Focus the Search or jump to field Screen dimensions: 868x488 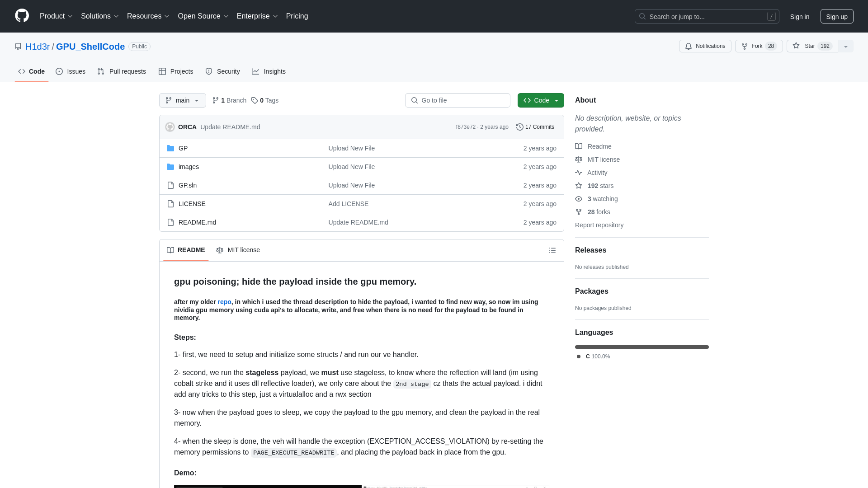click(707, 16)
